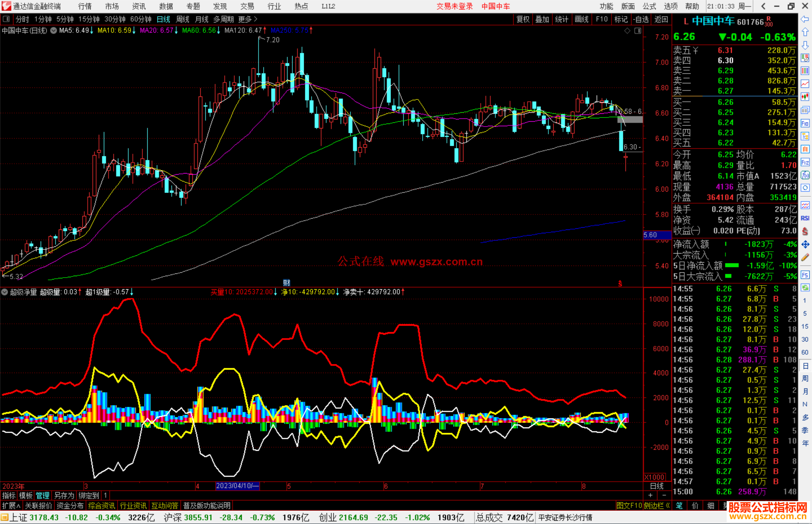Switch to the 周线 period tab
This screenshot has height=524, width=812.
(183, 19)
